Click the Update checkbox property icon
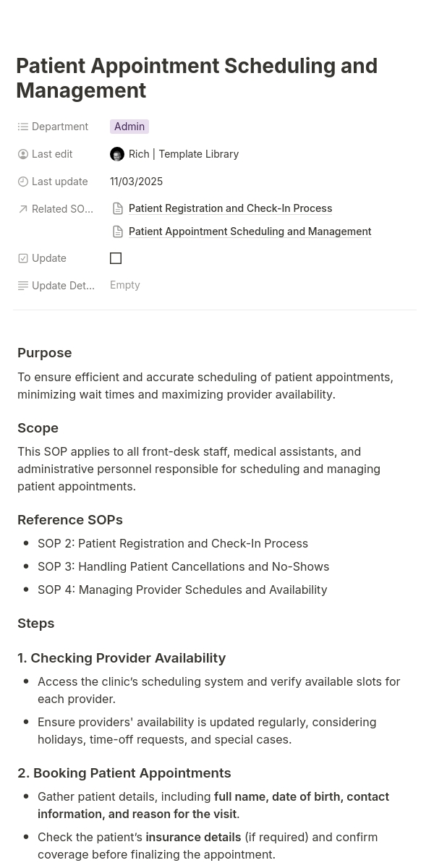This screenshot has width=434, height=868. click(x=23, y=258)
